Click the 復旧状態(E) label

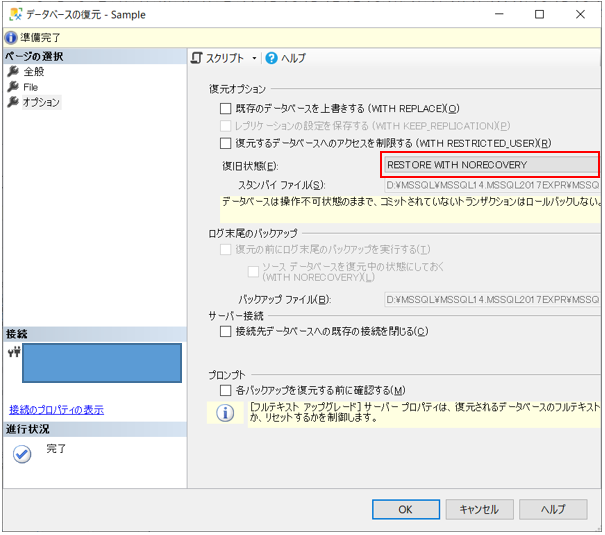tap(250, 167)
